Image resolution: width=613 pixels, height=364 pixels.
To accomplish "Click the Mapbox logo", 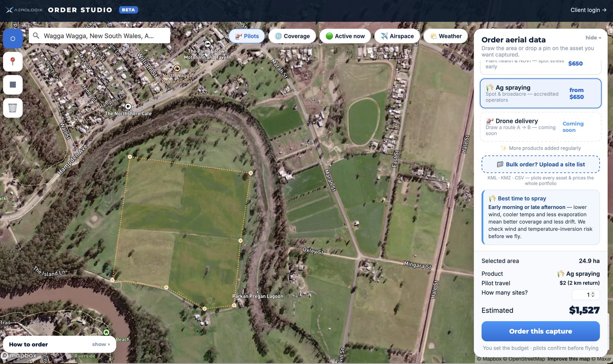I will (x=19, y=356).
